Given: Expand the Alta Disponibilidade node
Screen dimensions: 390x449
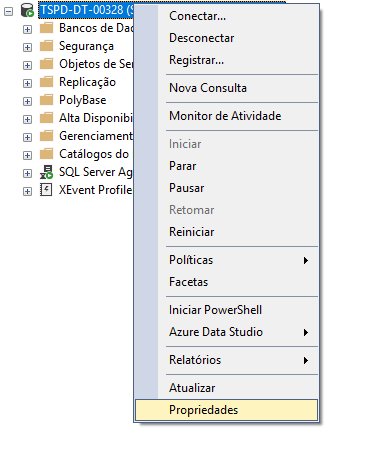Looking at the screenshot, I should (x=27, y=120).
